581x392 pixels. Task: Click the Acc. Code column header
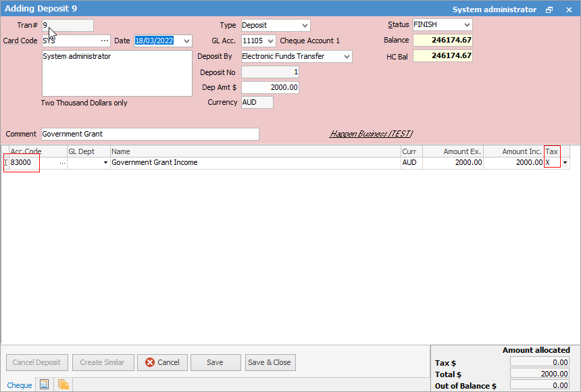[x=38, y=151]
